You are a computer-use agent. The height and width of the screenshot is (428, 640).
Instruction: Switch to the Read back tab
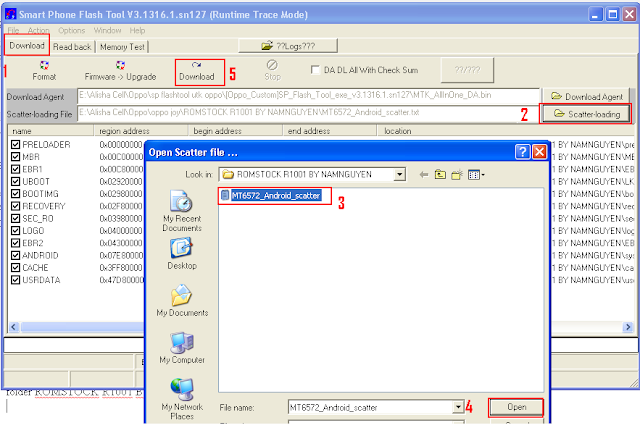pos(72,47)
